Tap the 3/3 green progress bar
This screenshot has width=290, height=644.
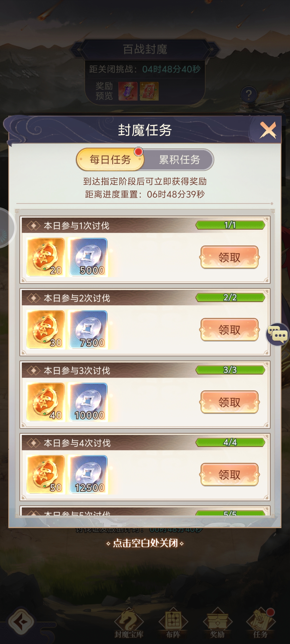tap(230, 370)
